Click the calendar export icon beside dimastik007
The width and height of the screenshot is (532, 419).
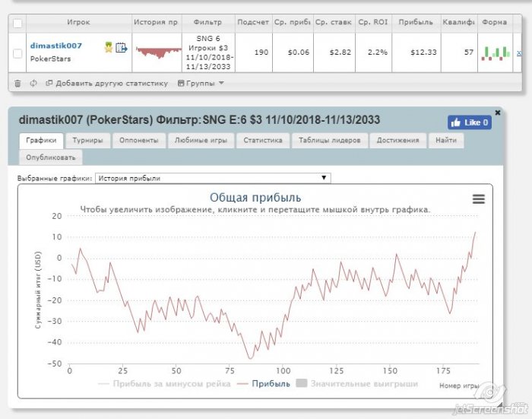(x=121, y=48)
